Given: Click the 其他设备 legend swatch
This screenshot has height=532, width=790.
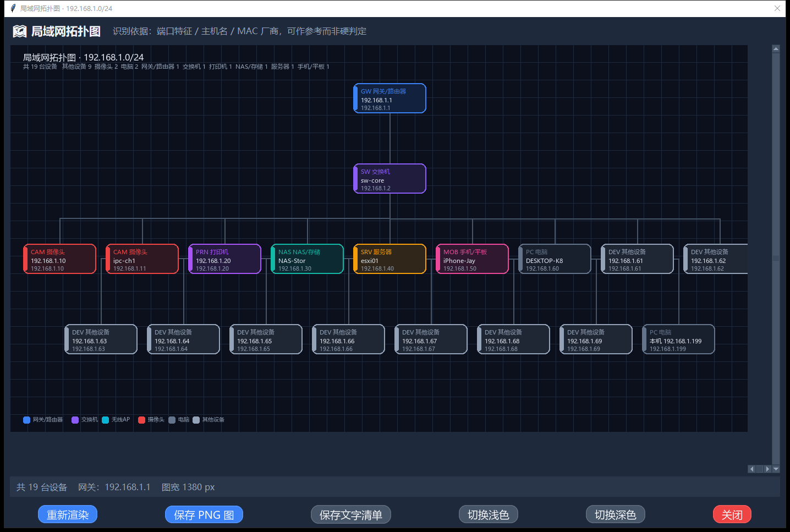Looking at the screenshot, I should coord(196,420).
